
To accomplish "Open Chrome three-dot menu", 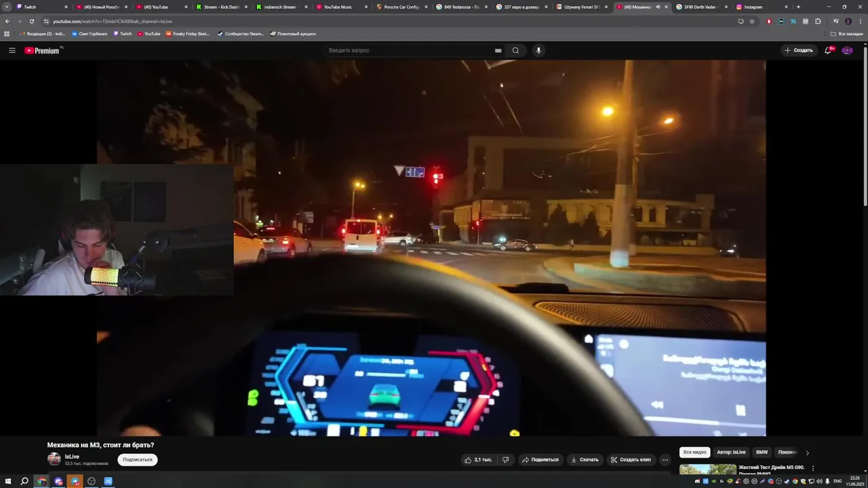I will (x=861, y=21).
